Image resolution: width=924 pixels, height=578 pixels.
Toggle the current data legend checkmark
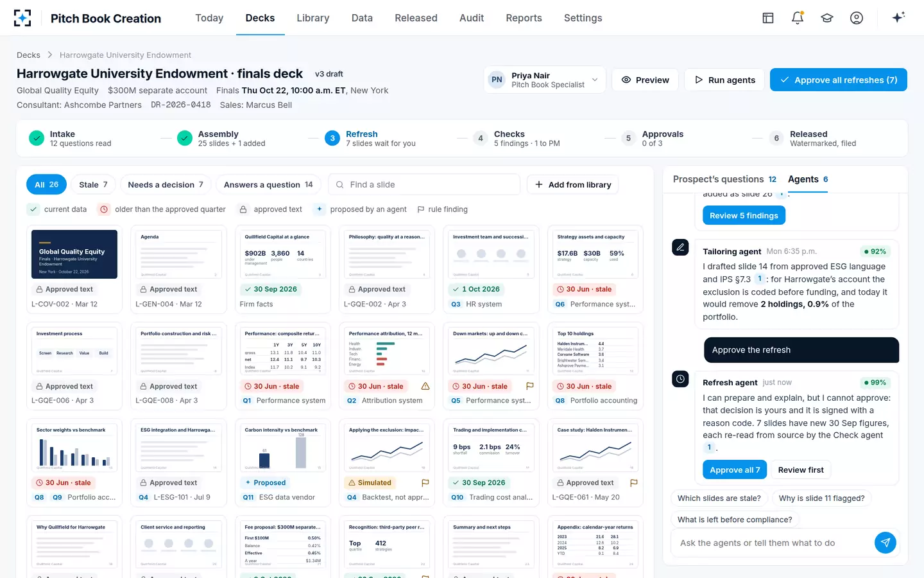pyautogui.click(x=33, y=209)
